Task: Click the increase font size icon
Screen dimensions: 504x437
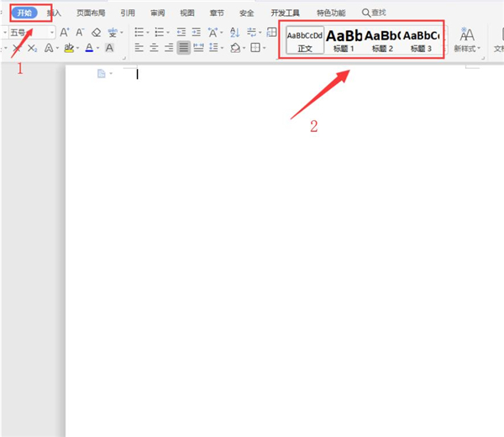Action: [65, 32]
